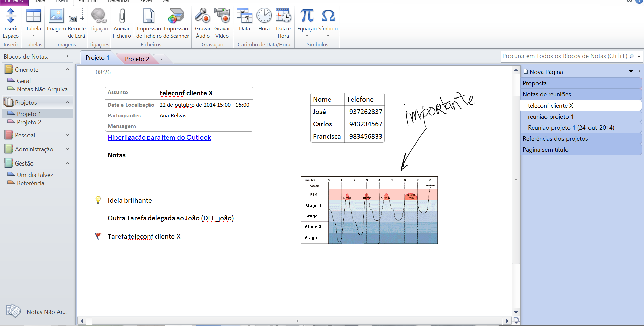The height and width of the screenshot is (326, 644).
Task: Click the horizontal scrollbar right arrow
Action: click(507, 321)
